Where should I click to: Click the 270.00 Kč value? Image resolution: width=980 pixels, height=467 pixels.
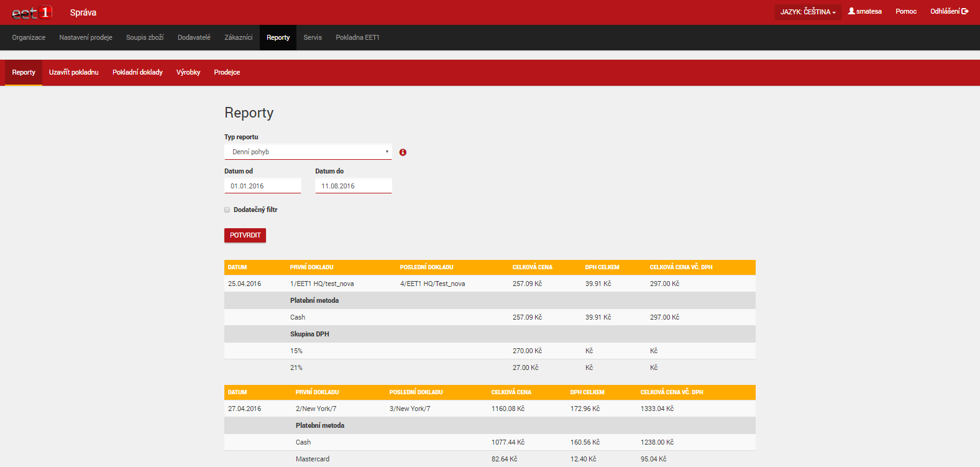coord(527,351)
